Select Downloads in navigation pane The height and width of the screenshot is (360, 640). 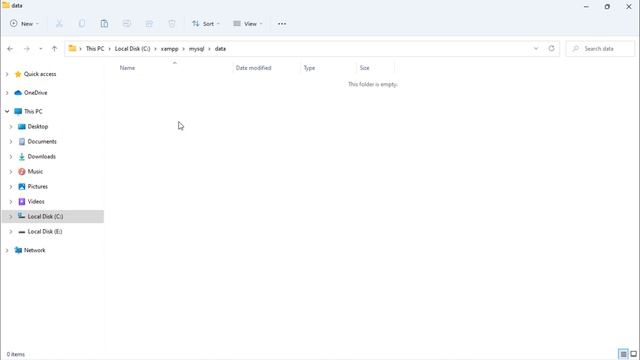[41, 157]
